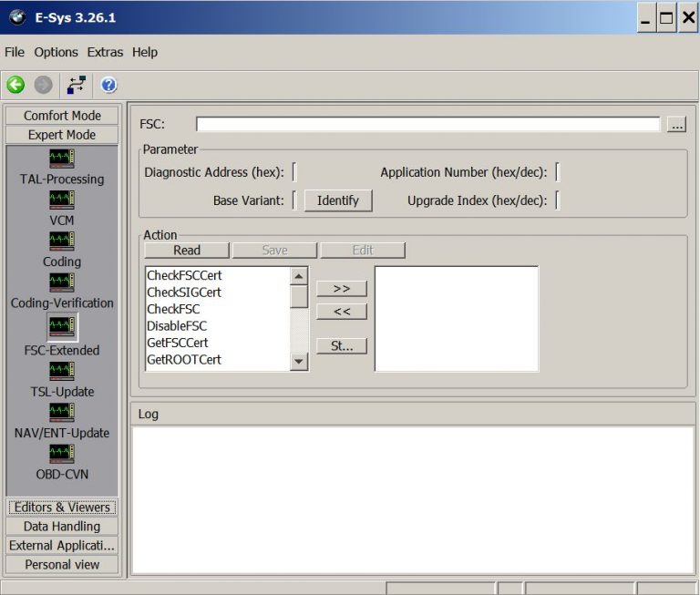The height and width of the screenshot is (595, 700).
Task: Expand the Comfort Mode section
Action: tap(62, 116)
